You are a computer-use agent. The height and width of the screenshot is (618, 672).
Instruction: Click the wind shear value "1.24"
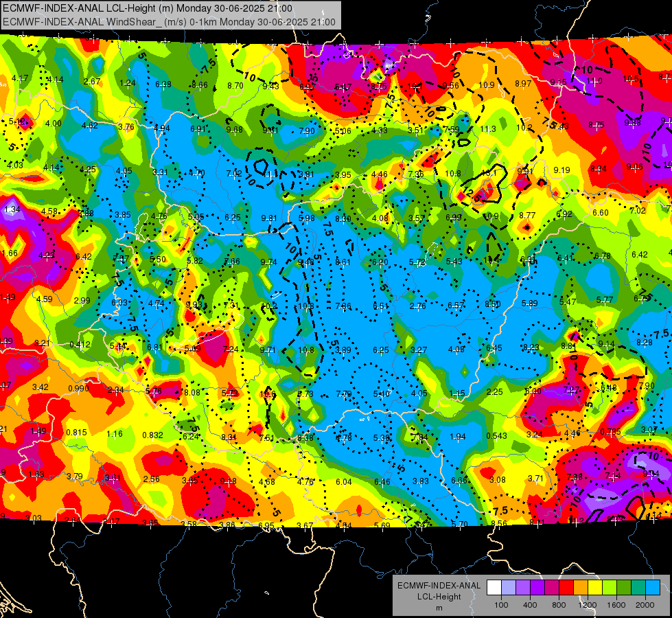(x=128, y=83)
